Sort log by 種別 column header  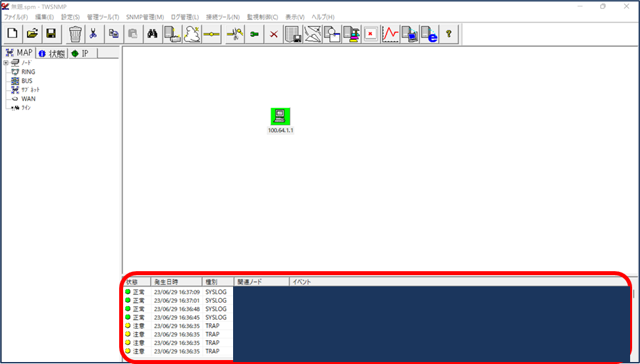(218, 282)
